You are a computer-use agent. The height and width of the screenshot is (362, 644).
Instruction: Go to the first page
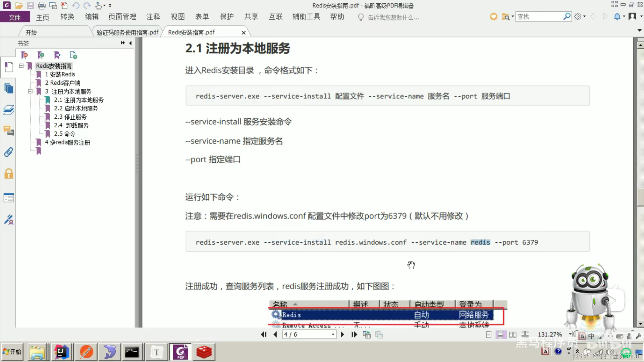click(264, 335)
